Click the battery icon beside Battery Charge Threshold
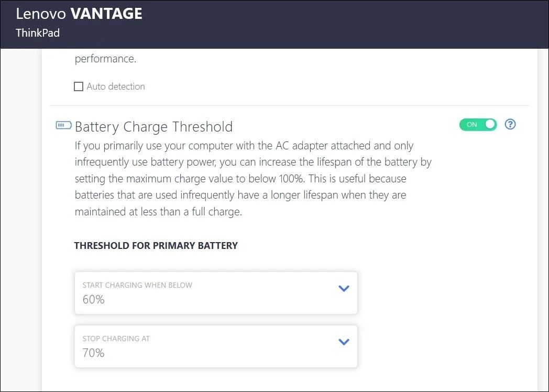 point(63,125)
